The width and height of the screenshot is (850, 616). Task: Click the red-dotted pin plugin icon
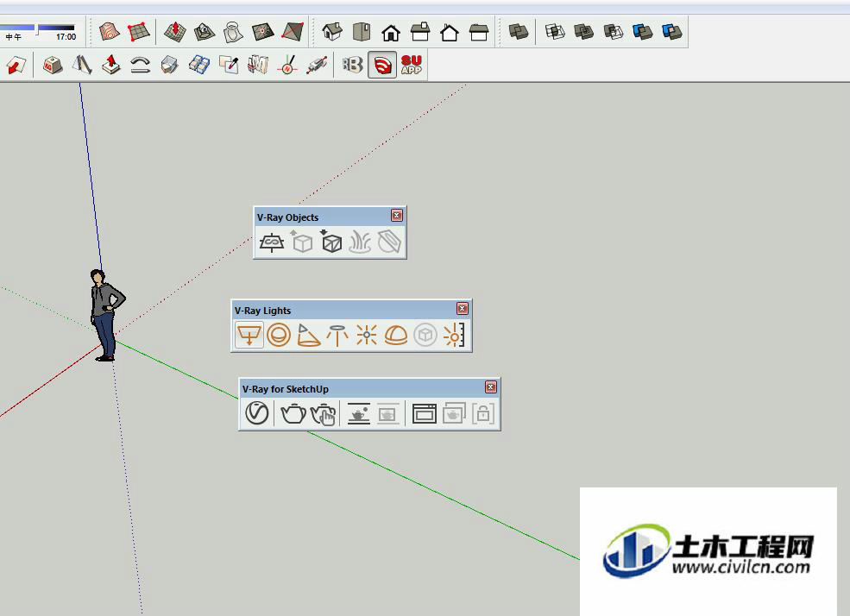[317, 65]
